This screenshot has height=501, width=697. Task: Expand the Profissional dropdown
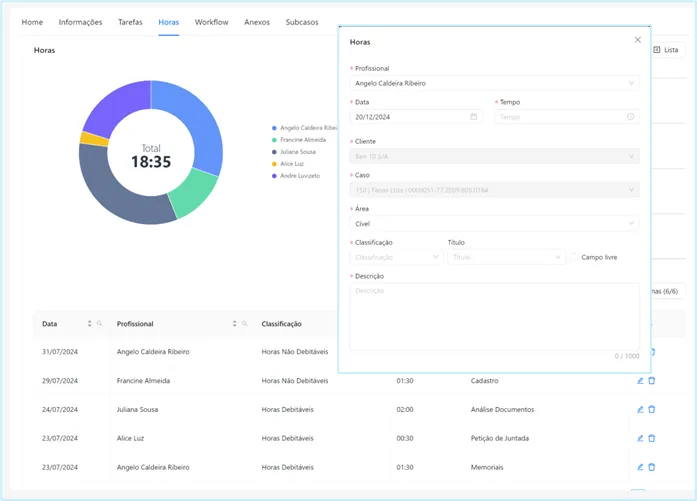[494, 83]
